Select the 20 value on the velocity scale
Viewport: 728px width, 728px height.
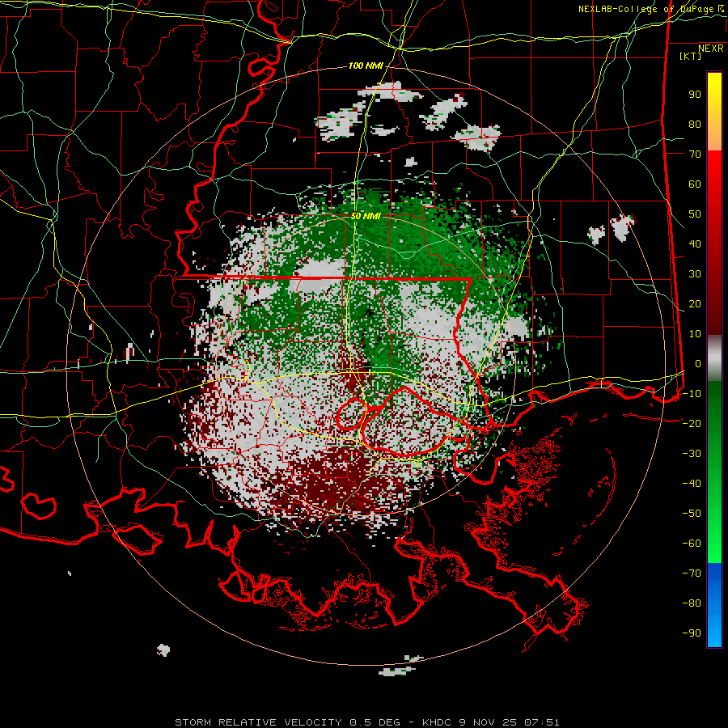point(695,303)
